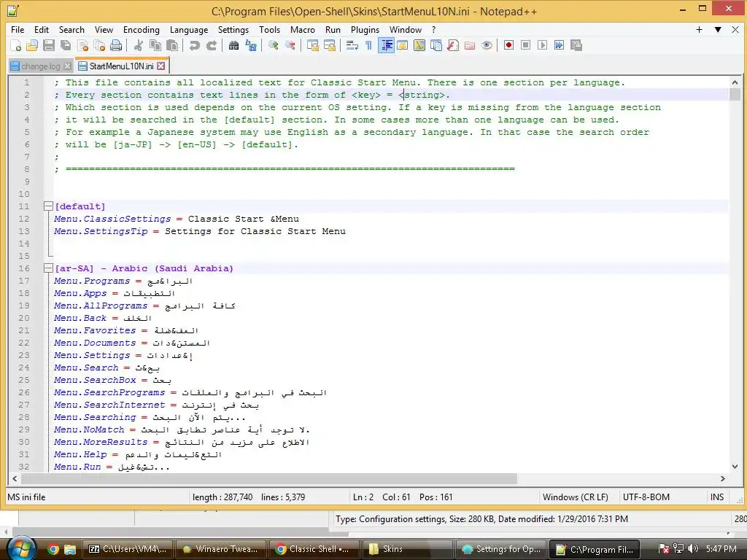The height and width of the screenshot is (560, 747).
Task: Run macro multiple times icon
Action: click(x=560, y=45)
